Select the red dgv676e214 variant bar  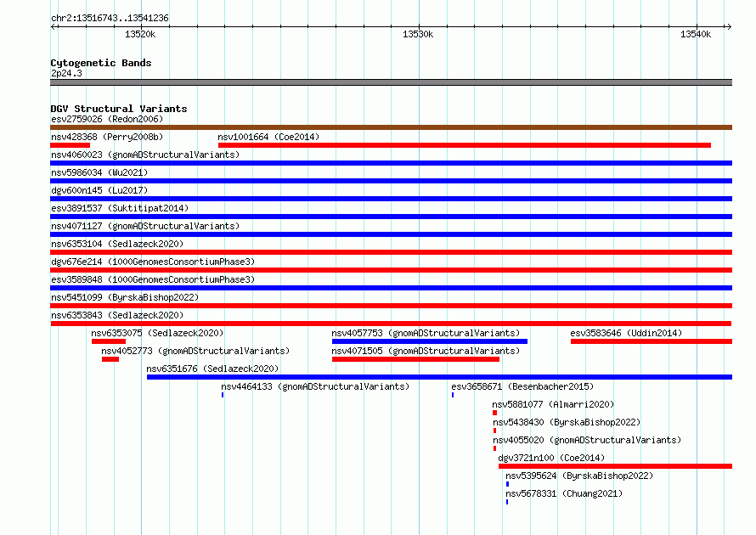point(391,270)
